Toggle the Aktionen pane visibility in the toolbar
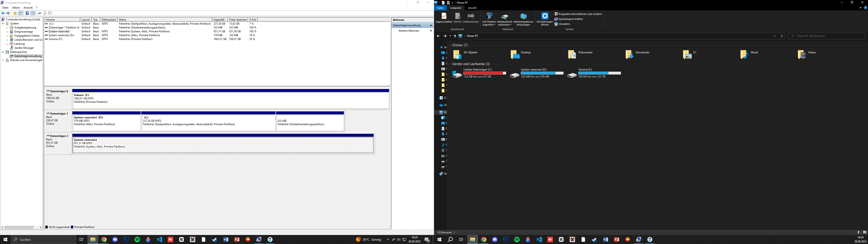The width and height of the screenshot is (868, 244). point(33,13)
